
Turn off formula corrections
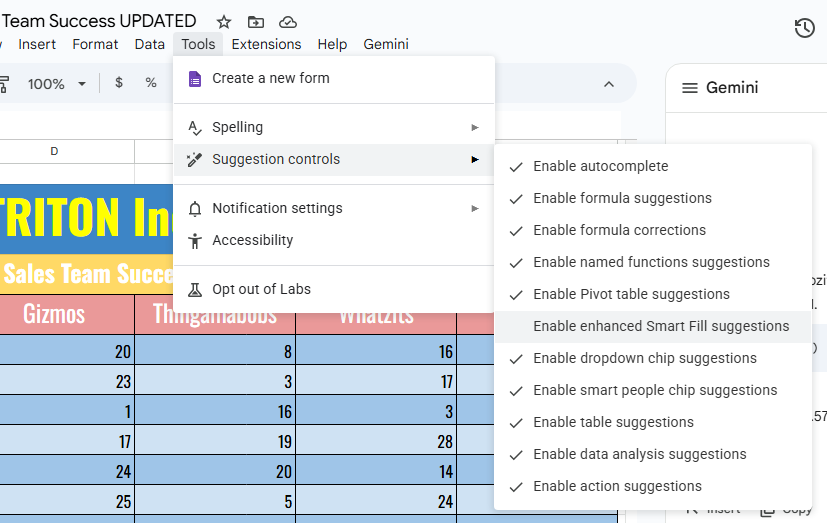pyautogui.click(x=619, y=230)
